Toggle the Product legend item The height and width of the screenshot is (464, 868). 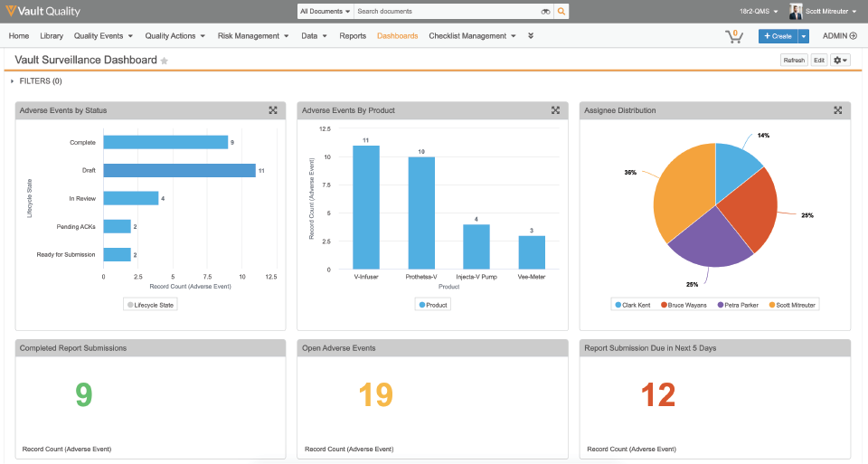(x=432, y=305)
